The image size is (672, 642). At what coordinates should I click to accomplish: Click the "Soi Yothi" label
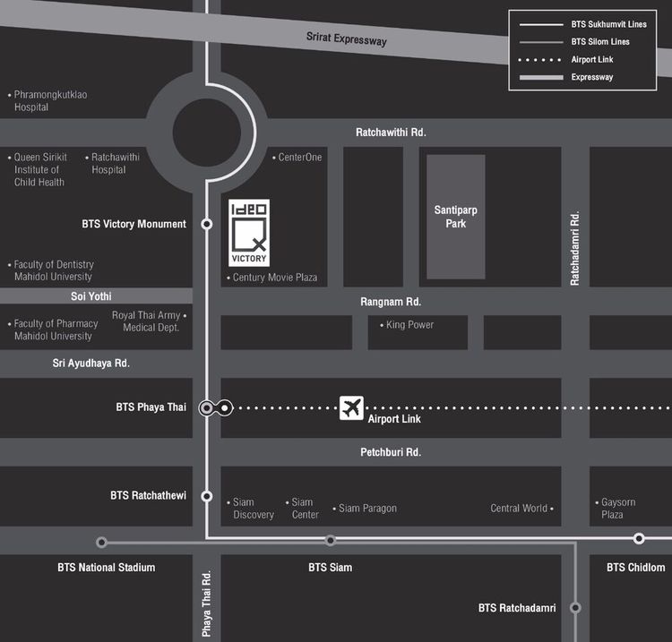point(90,296)
